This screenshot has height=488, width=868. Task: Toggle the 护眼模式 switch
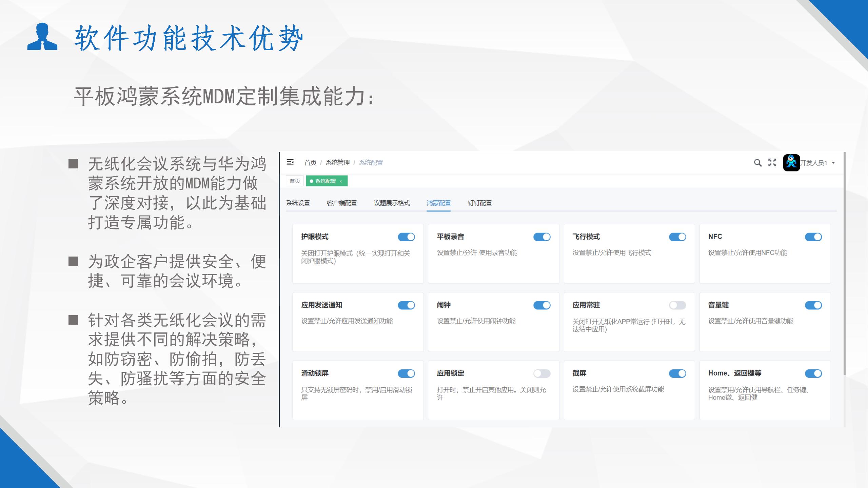click(406, 237)
